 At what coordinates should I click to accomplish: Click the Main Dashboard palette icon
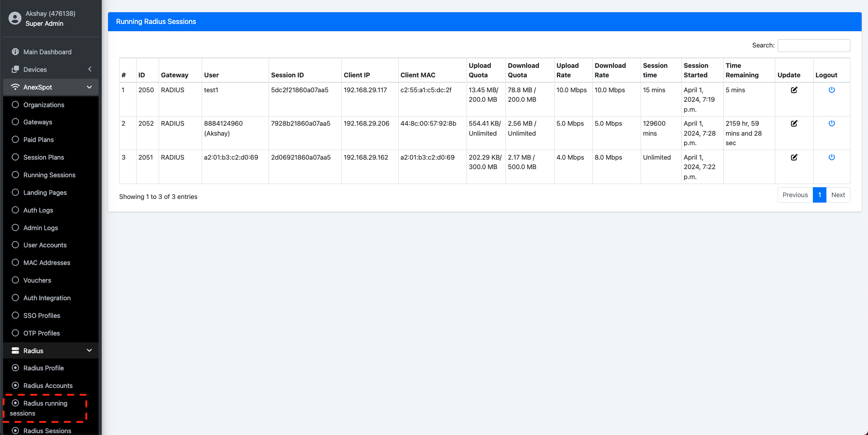tap(15, 52)
